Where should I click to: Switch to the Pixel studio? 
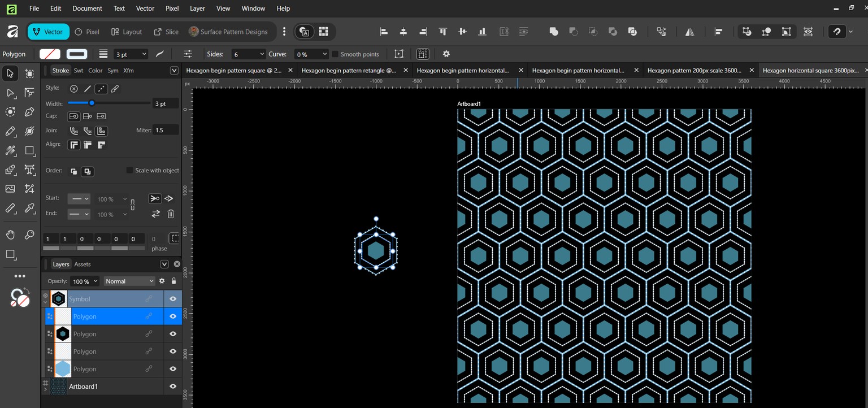pyautogui.click(x=87, y=32)
